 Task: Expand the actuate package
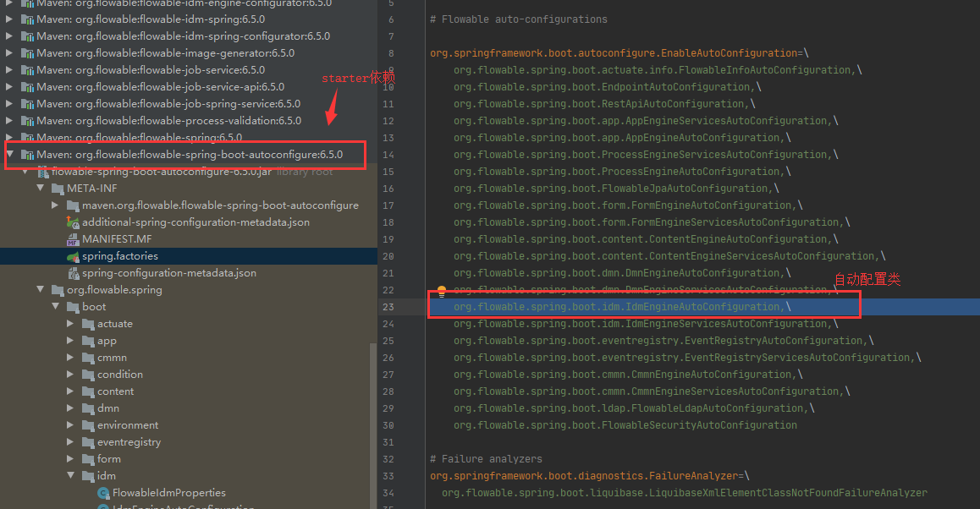70,324
